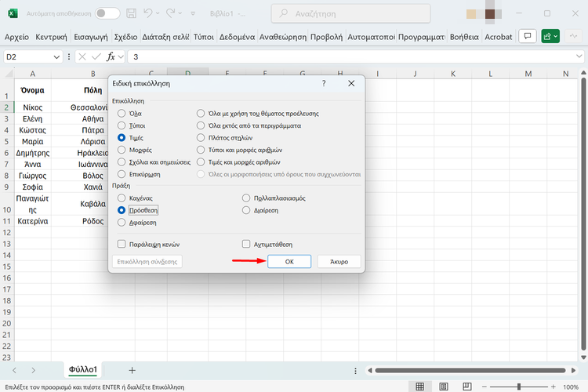
Task: Click the zoom out minus icon
Action: coord(485,387)
